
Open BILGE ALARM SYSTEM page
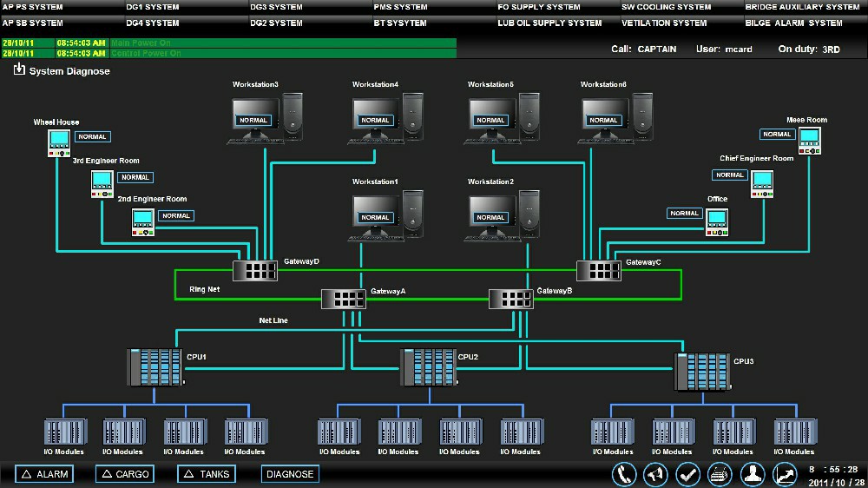point(793,23)
